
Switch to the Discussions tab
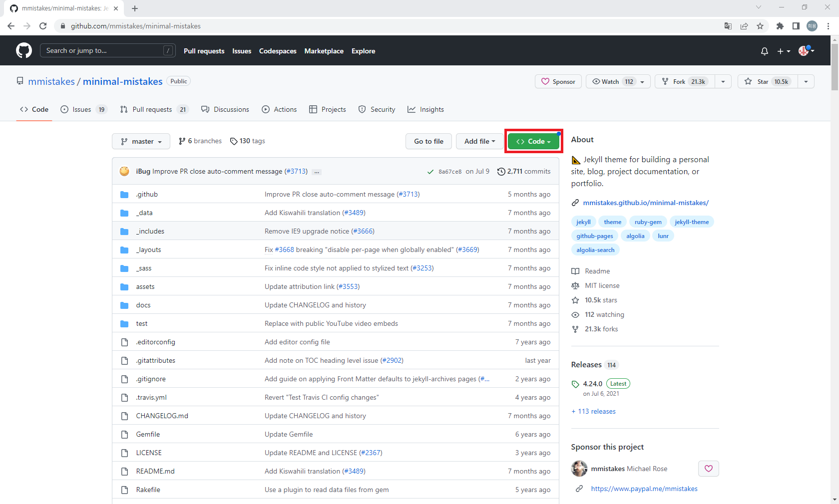225,109
